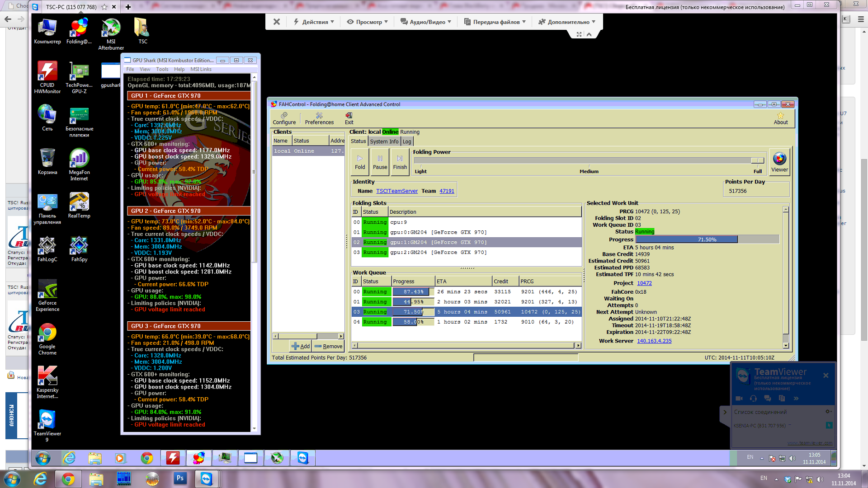Open the Log tab
868x488 pixels.
(407, 141)
